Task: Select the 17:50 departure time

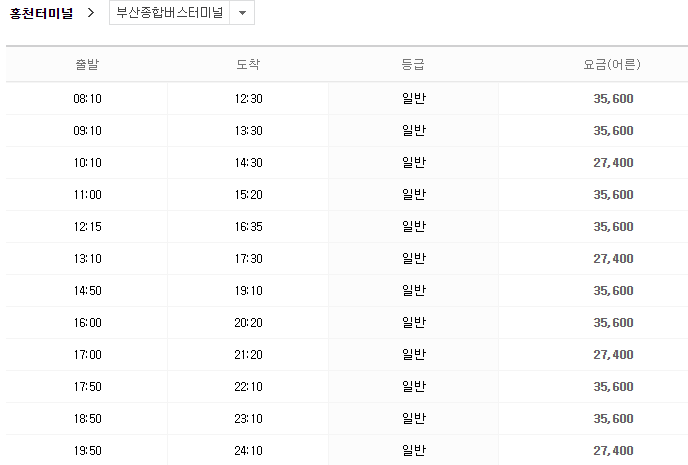Action: tap(87, 387)
